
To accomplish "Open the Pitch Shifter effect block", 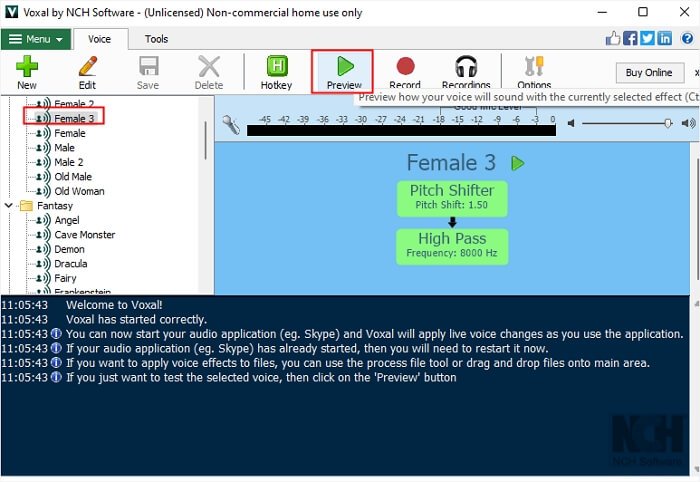I will click(x=454, y=198).
